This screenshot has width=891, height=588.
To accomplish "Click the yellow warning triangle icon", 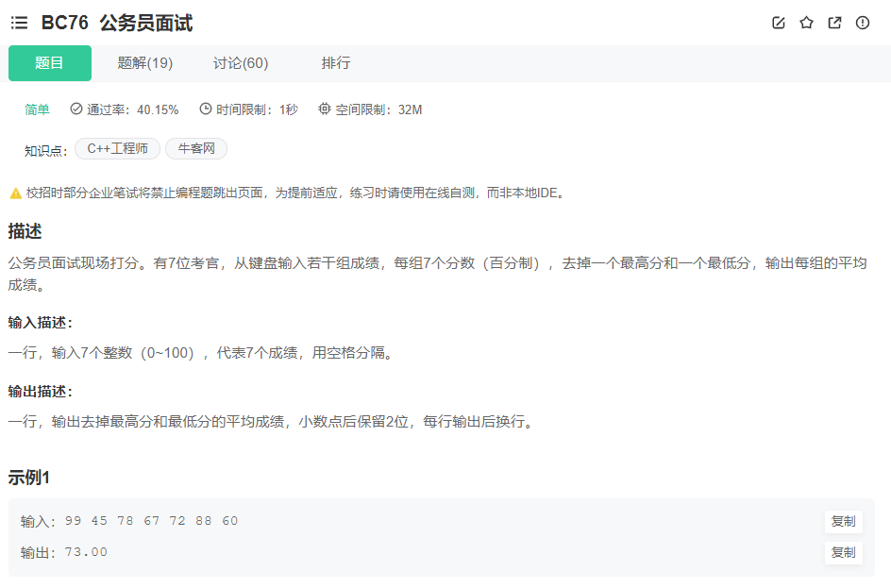I will [16, 193].
